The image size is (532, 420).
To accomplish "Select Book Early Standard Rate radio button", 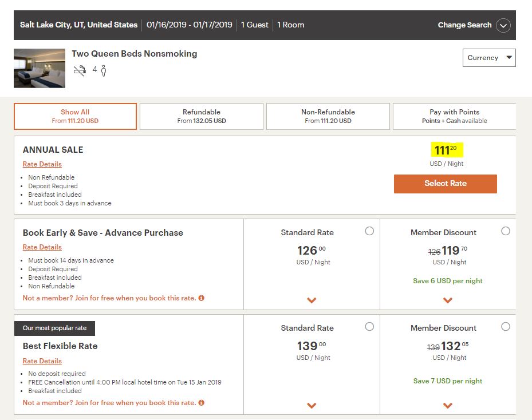I will [x=369, y=231].
